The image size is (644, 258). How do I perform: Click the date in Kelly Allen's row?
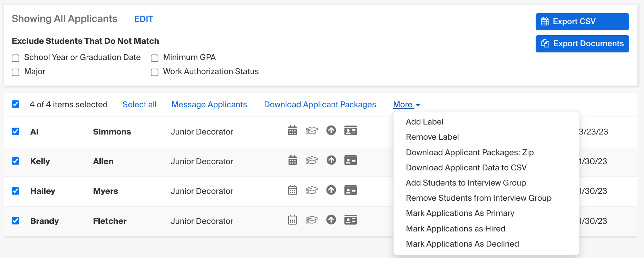click(593, 161)
